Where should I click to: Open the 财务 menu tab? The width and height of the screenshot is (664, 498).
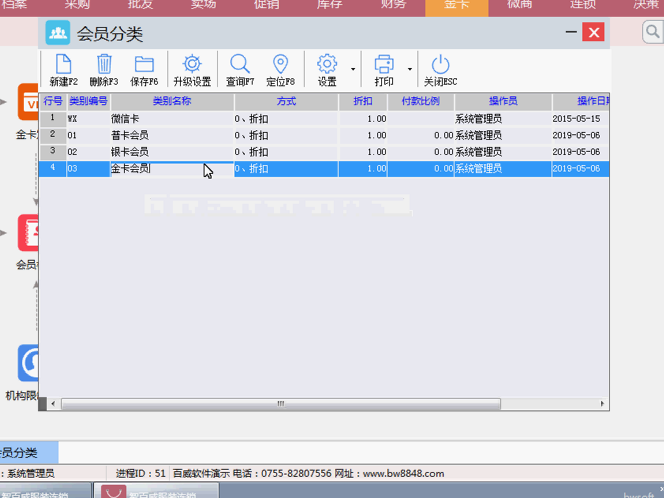(x=393, y=5)
